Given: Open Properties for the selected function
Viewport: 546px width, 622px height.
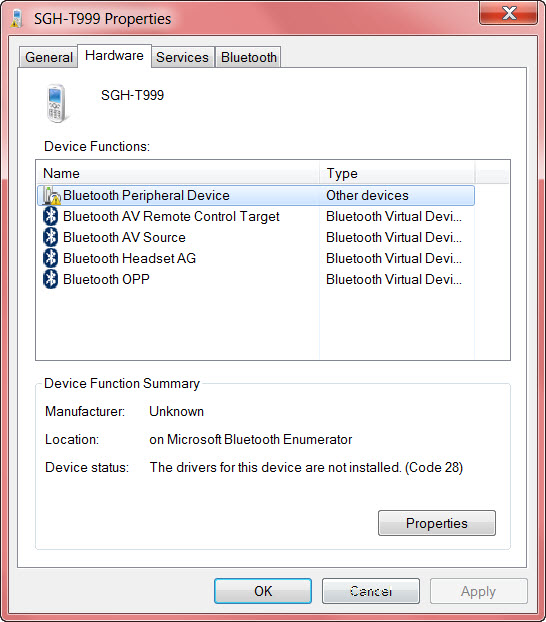Looking at the screenshot, I should [436, 523].
